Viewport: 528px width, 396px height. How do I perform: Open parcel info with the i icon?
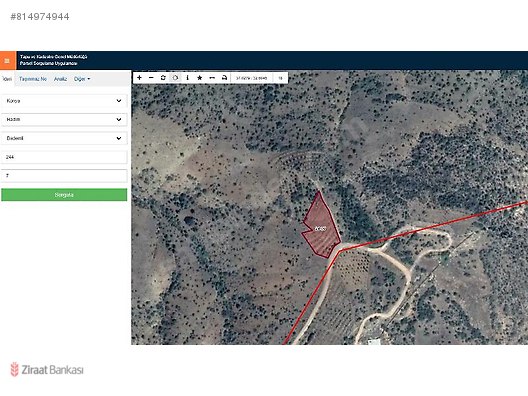[188, 78]
